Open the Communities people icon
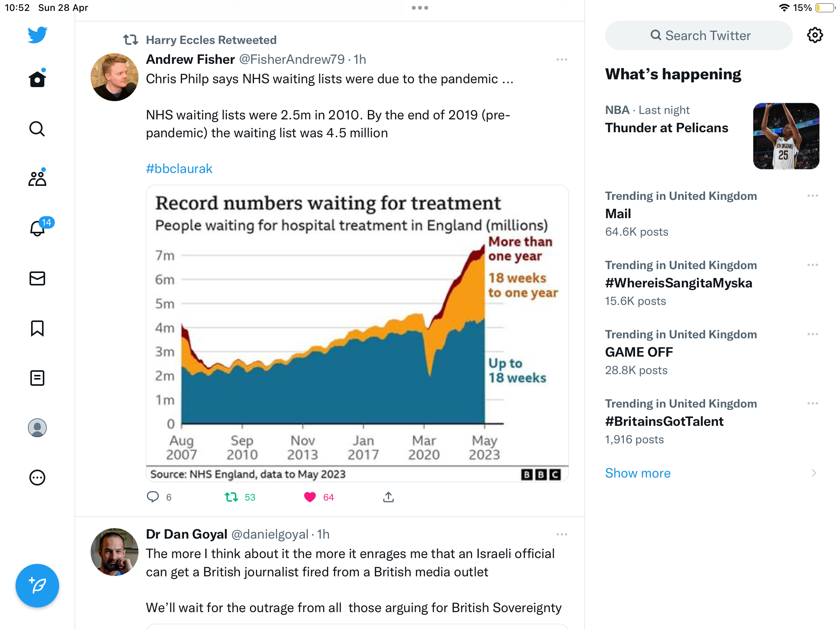This screenshot has width=840, height=630. pos(37,178)
